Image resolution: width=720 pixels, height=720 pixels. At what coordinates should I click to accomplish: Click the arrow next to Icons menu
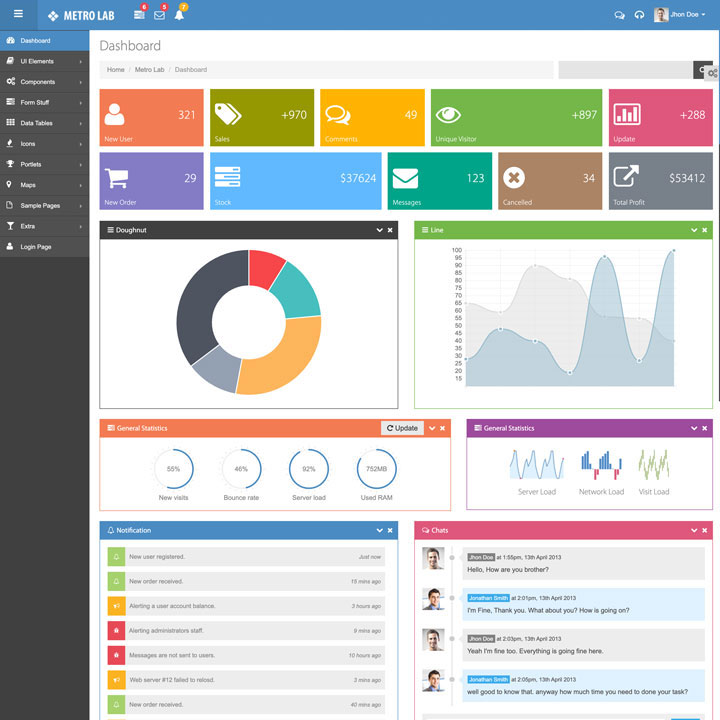[81, 144]
